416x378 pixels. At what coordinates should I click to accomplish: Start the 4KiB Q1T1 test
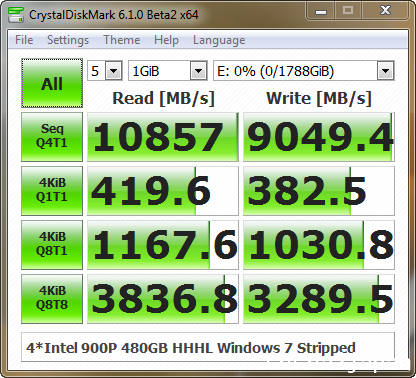tap(52, 191)
